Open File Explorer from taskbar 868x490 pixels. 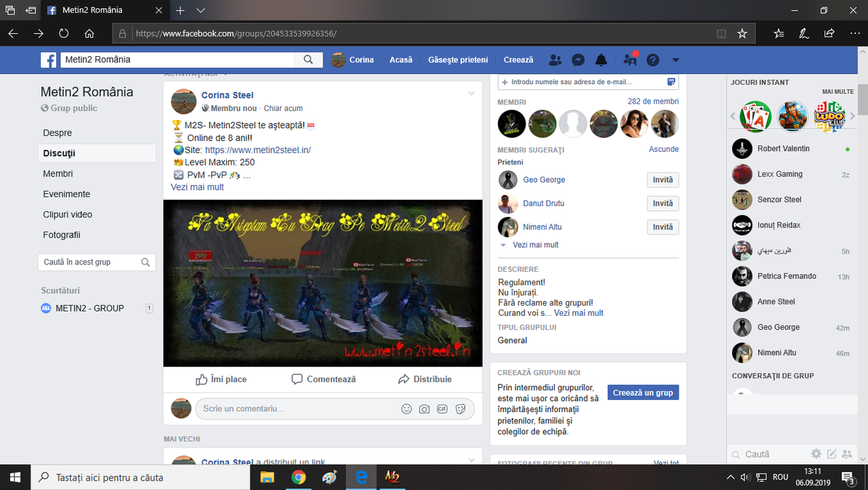pyautogui.click(x=267, y=477)
